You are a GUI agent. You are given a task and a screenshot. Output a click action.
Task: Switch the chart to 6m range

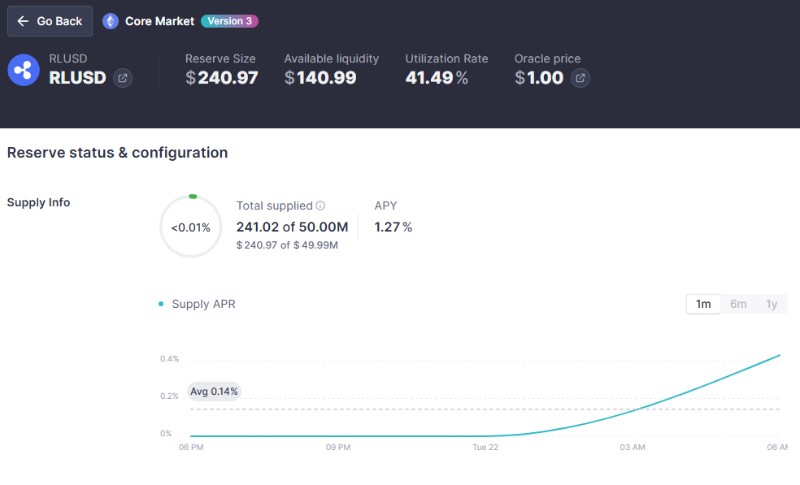point(738,304)
